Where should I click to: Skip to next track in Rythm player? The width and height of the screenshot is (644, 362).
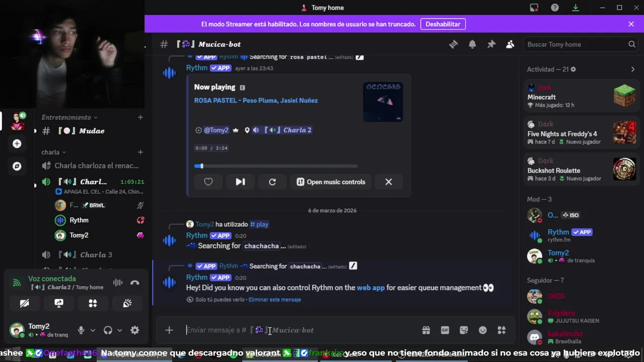(240, 182)
